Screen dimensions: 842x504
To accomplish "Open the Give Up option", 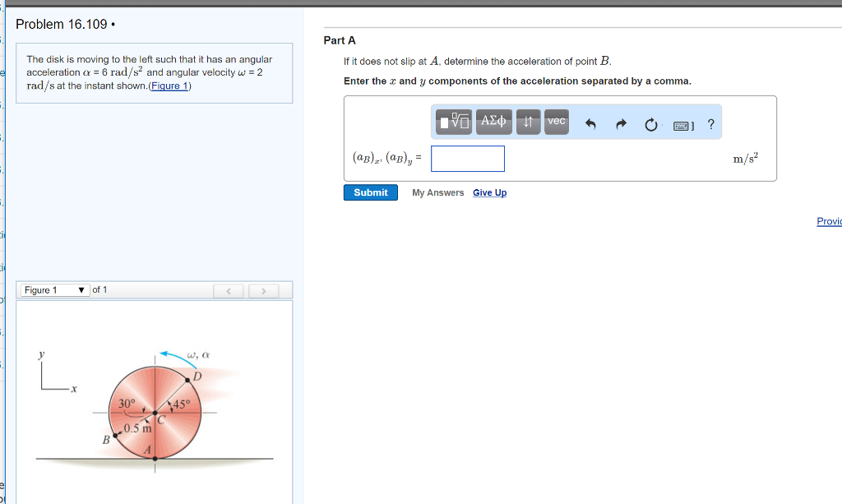I will click(489, 192).
